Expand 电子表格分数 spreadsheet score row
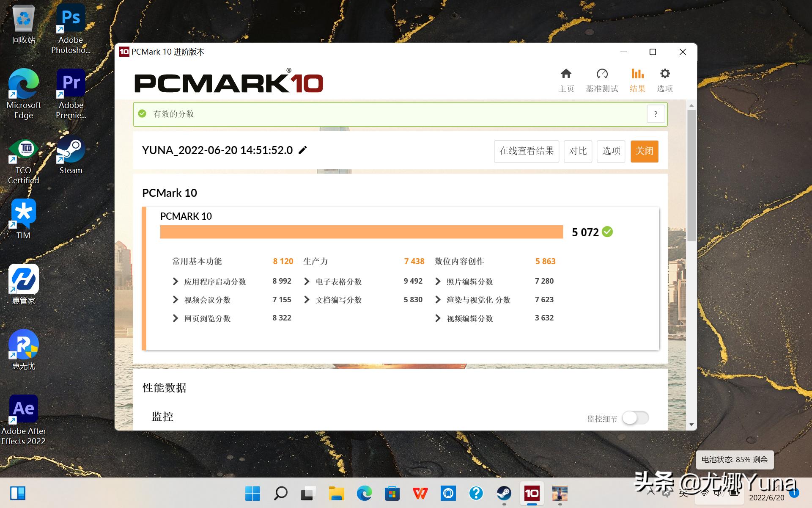Viewport: 812px width, 508px height. pyautogui.click(x=307, y=282)
